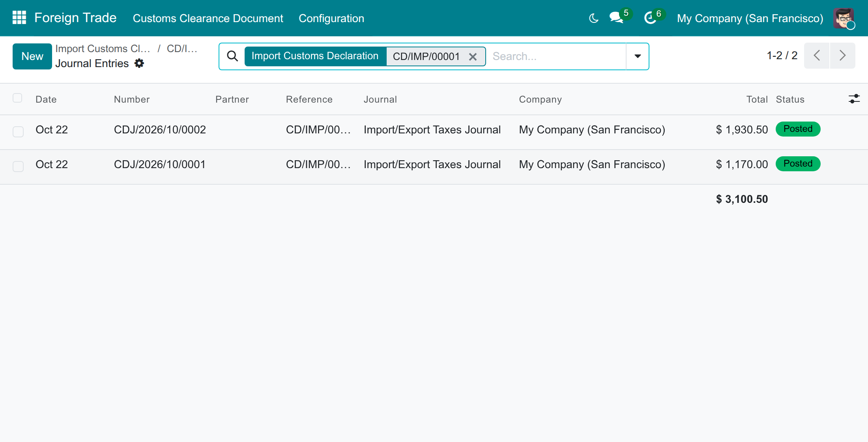Toggle dark mode moon icon
The width and height of the screenshot is (868, 442).
593,18
